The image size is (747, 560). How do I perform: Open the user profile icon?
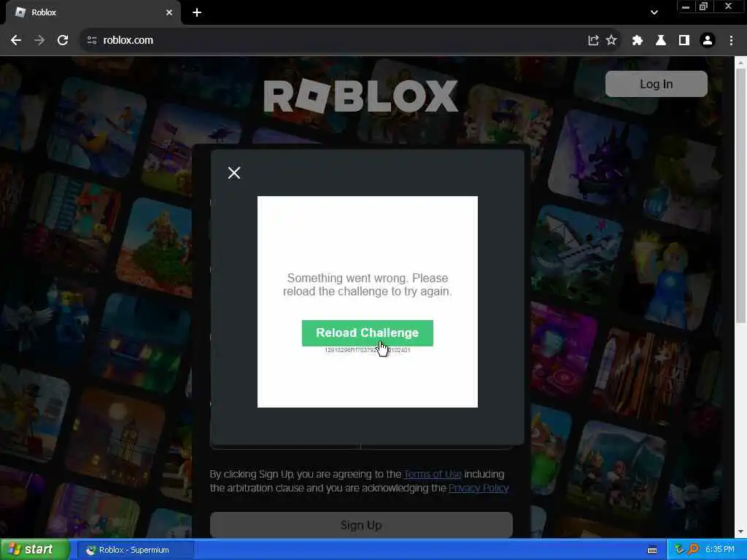pos(708,41)
